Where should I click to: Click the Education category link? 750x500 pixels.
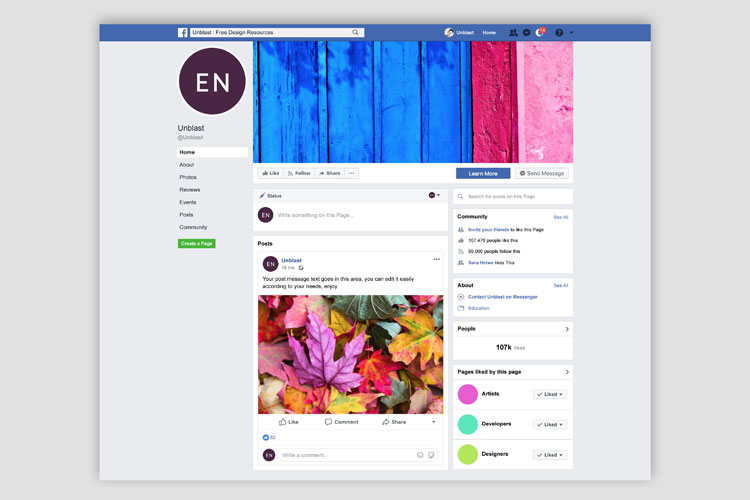(x=478, y=309)
